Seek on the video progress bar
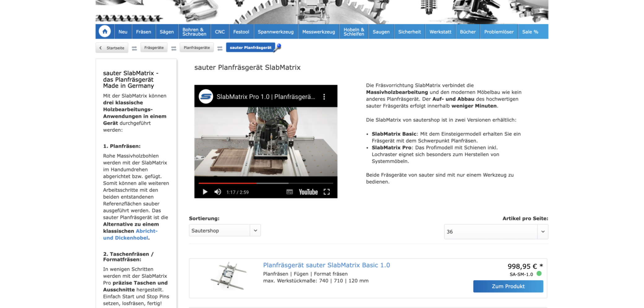The image size is (644, 308). point(266,183)
